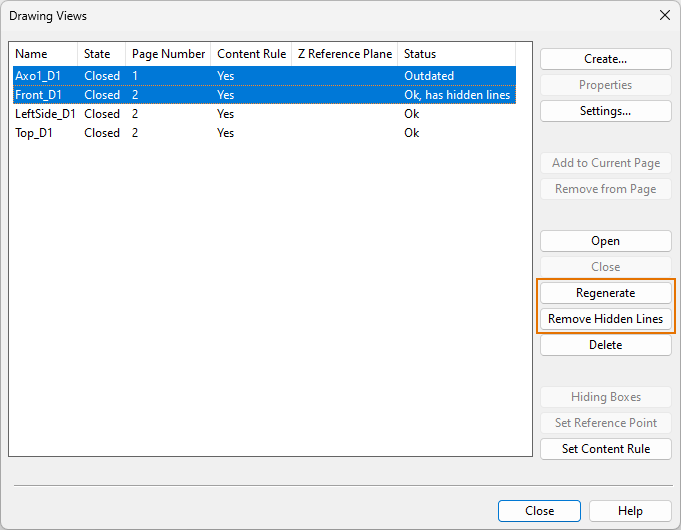This screenshot has height=530, width=681.
Task: Click Set Content Rule button
Action: pyautogui.click(x=605, y=449)
